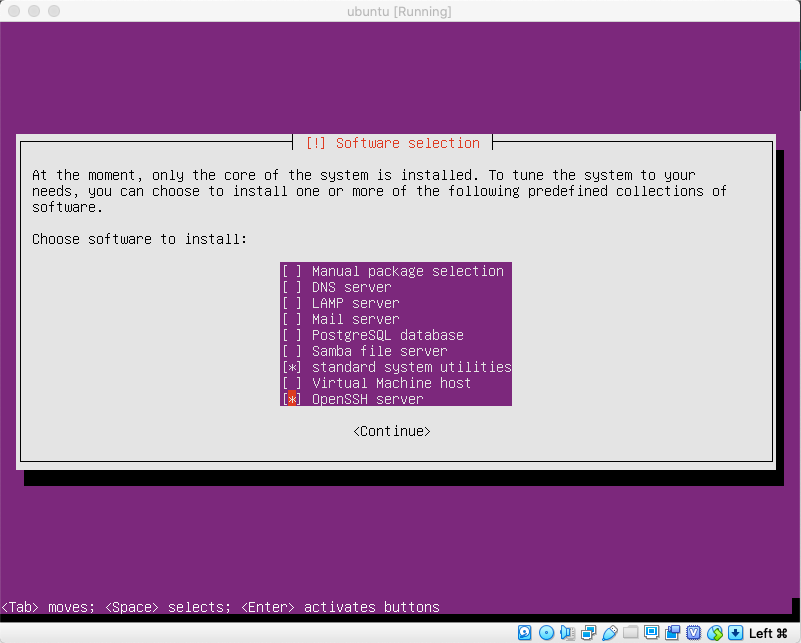
Task: Tick the PostgreSQL database checkbox
Action: click(292, 335)
